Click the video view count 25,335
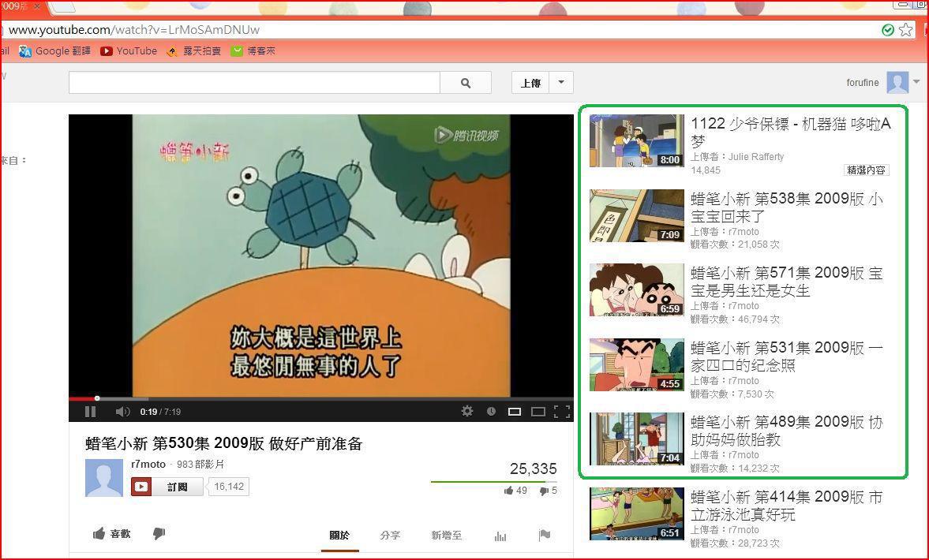 point(534,469)
